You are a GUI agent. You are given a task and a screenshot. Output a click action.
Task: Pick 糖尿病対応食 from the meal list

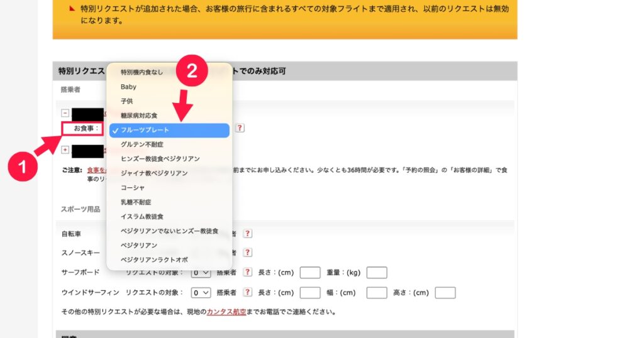pyautogui.click(x=139, y=116)
